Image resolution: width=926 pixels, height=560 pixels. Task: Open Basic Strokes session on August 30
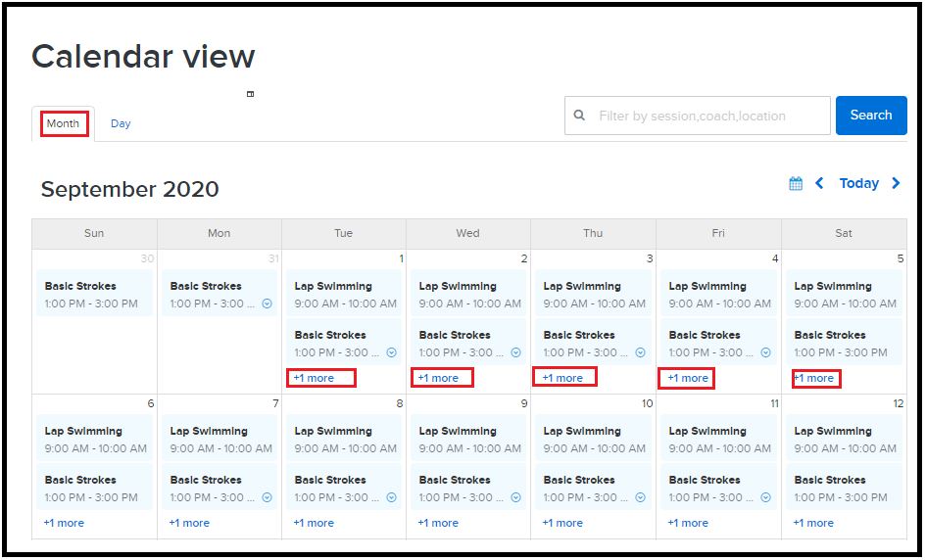click(x=94, y=294)
